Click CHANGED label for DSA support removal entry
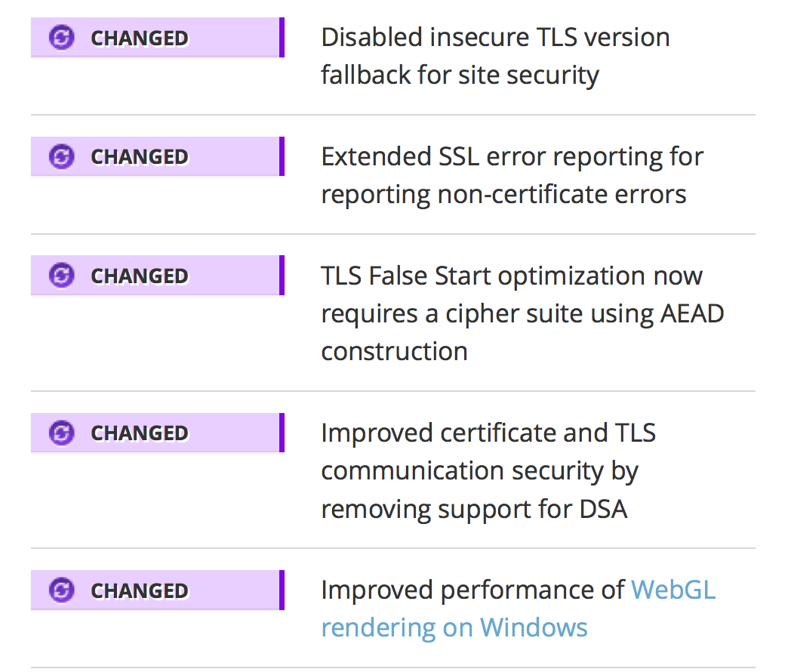The image size is (791, 672). pos(140,433)
